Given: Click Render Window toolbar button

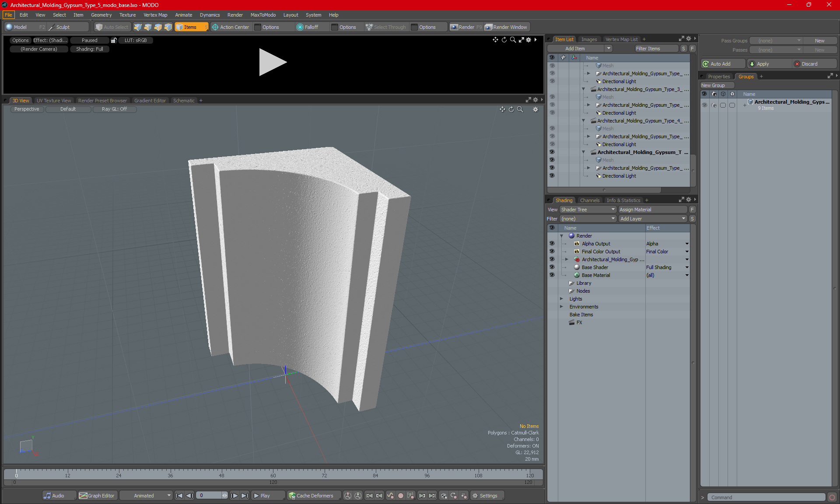Looking at the screenshot, I should pyautogui.click(x=507, y=27).
